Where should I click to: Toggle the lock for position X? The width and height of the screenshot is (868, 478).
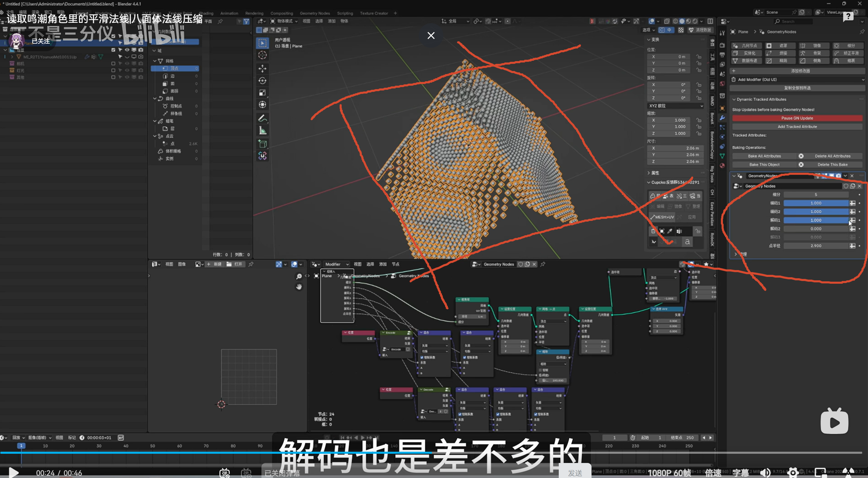[699, 57]
